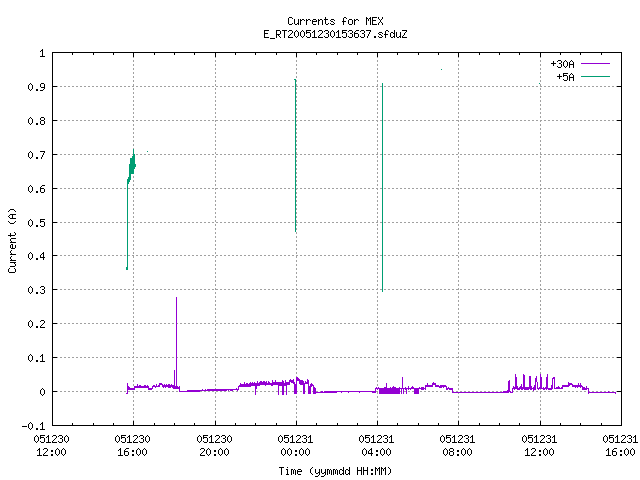Click the x-axis label 051230 20:00
The height and width of the screenshot is (480, 640).
click(x=214, y=445)
